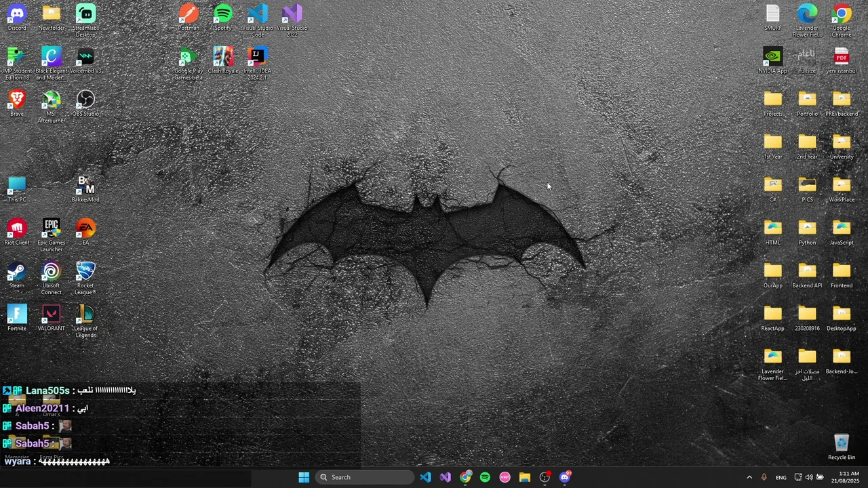Open the Streamlabs Desktop shortcut
Viewport: 868px width, 488px height.
tap(85, 20)
